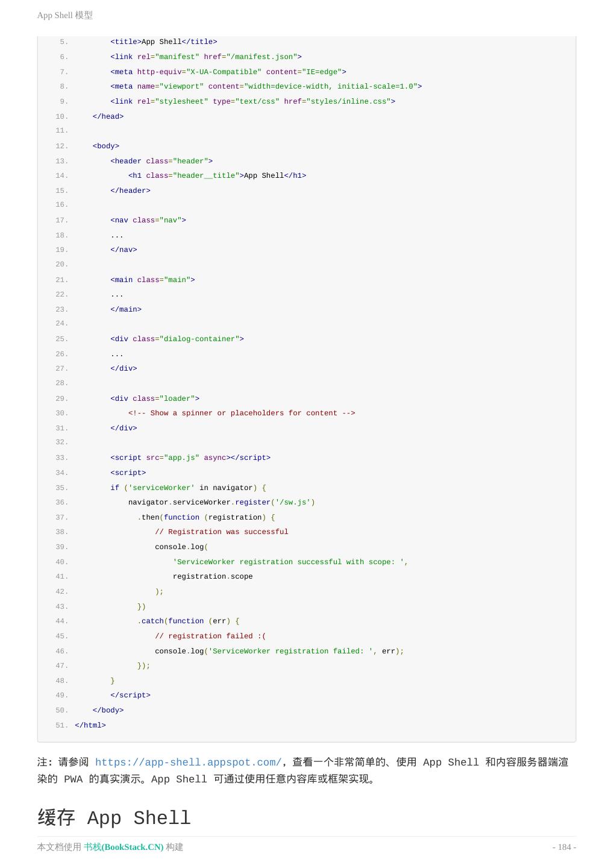Image resolution: width=614 pixels, height=868 pixels.
Task: Click the 书栈(BookStack.CN) footer link
Action: pos(124,847)
